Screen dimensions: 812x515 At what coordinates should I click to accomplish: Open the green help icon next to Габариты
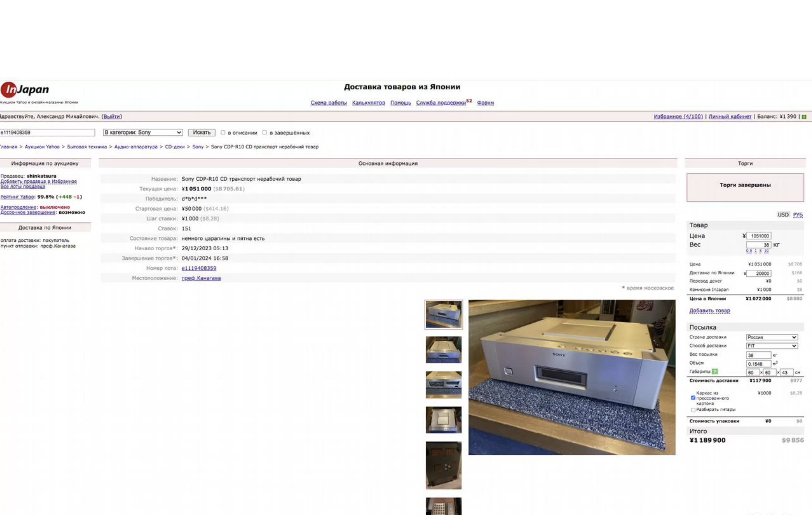click(714, 371)
